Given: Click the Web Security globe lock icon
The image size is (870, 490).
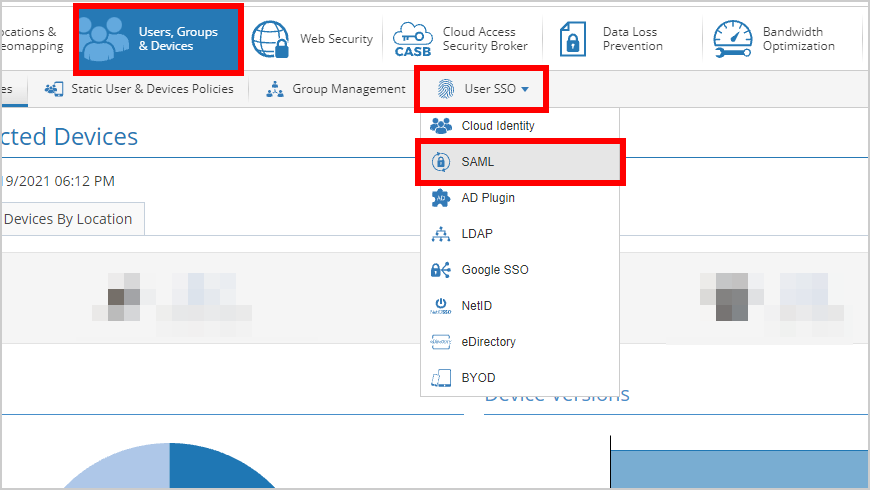Looking at the screenshot, I should [x=270, y=39].
